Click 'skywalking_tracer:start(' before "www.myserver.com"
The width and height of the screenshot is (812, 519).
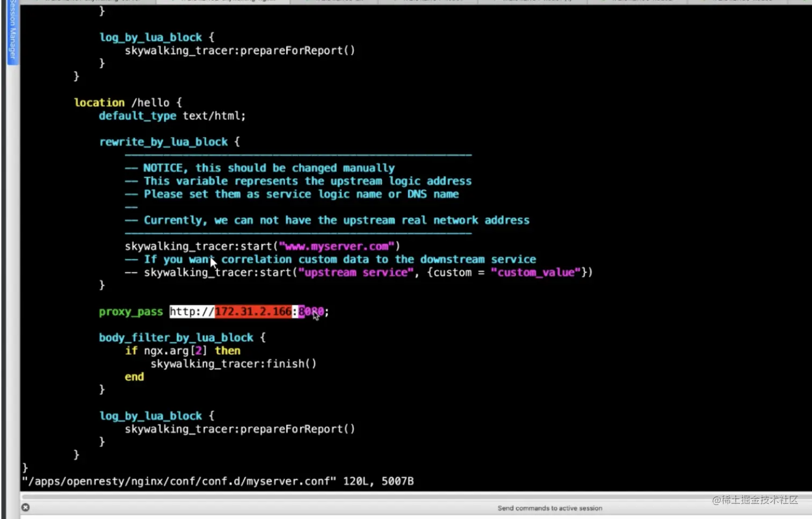click(202, 246)
